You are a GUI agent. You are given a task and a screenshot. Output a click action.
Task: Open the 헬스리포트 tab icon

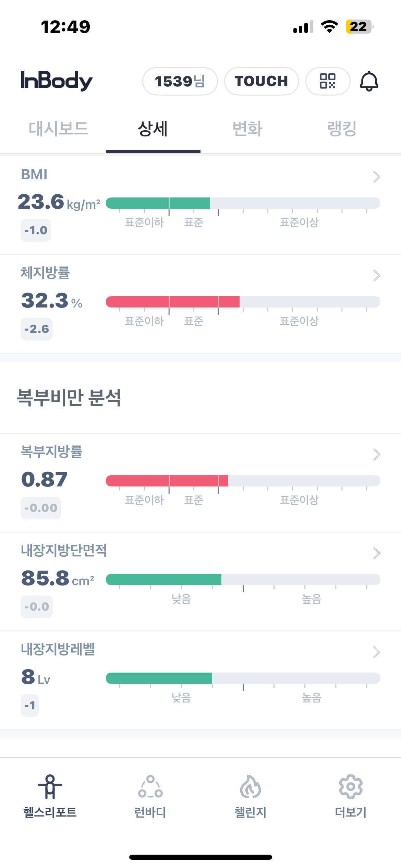tap(50, 787)
